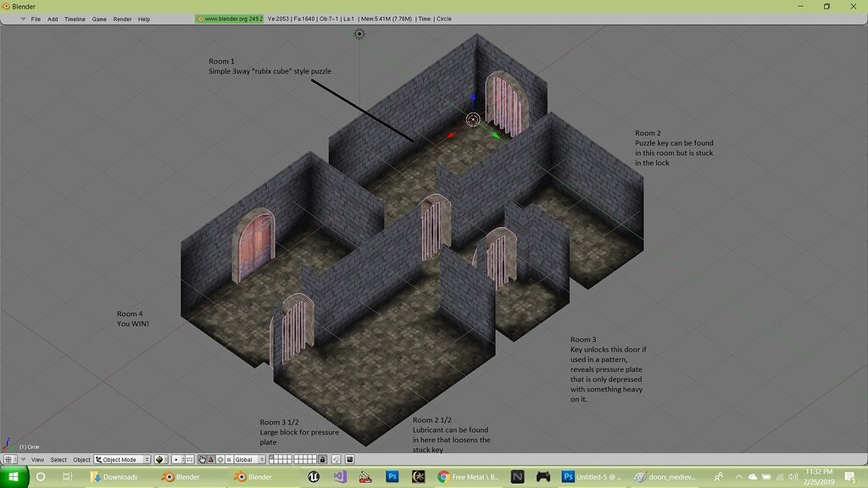The height and width of the screenshot is (488, 868).
Task: Click icon between lock and render buttons
Action: [x=336, y=459]
